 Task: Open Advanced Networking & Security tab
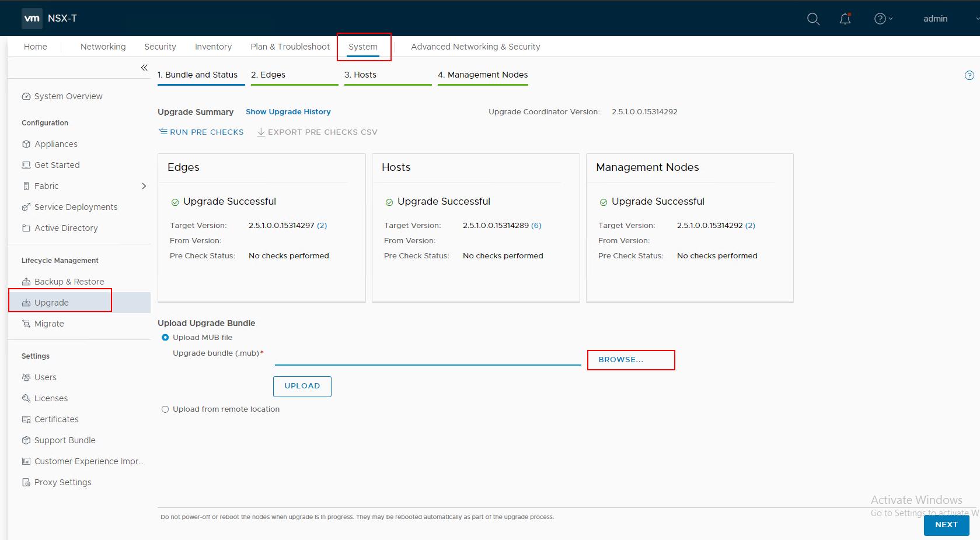pyautogui.click(x=475, y=47)
